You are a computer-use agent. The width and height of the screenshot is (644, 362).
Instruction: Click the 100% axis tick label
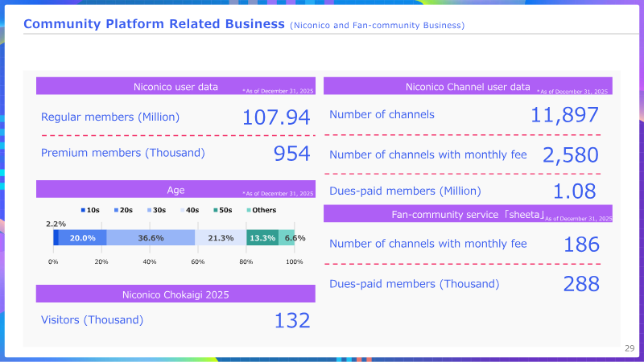pos(295,261)
